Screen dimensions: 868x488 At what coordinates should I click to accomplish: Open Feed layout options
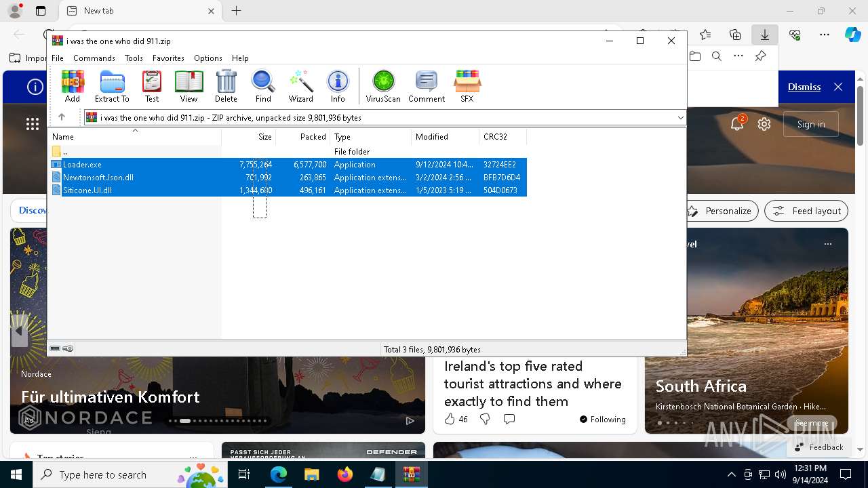tap(806, 211)
